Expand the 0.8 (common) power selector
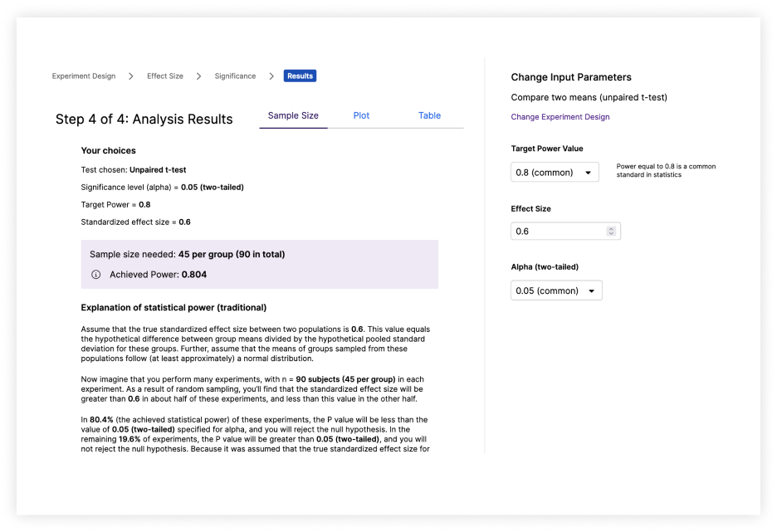 [x=555, y=172]
